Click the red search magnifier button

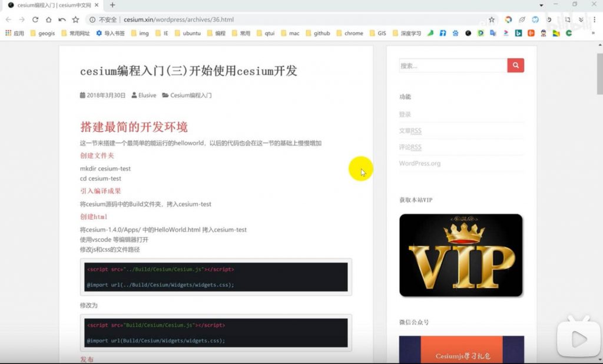[x=516, y=65]
